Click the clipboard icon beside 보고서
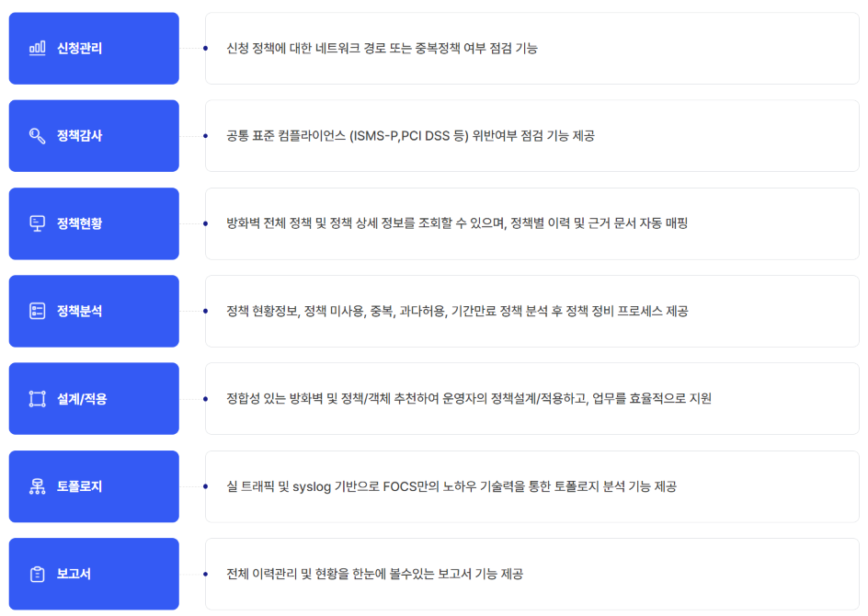This screenshot has width=868, height=616. 37,574
